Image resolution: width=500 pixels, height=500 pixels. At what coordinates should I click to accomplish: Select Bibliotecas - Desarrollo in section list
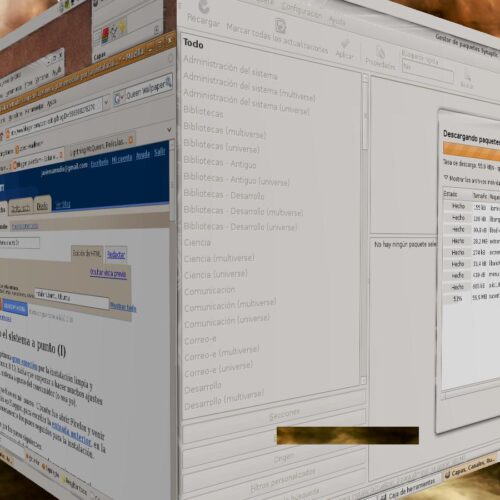pos(224,194)
